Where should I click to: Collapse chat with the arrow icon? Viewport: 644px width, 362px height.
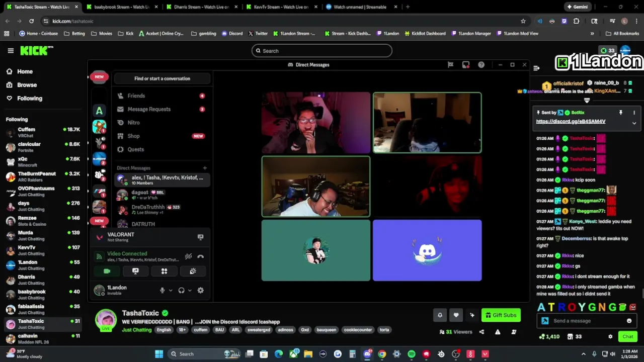[x=536, y=68]
